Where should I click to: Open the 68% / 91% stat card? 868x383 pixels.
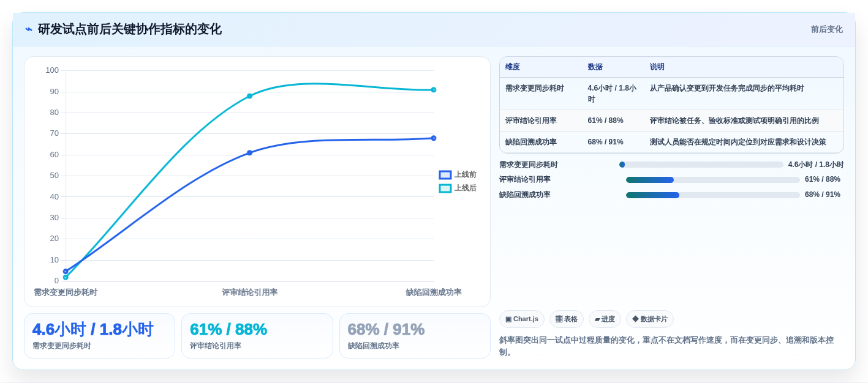tap(415, 336)
